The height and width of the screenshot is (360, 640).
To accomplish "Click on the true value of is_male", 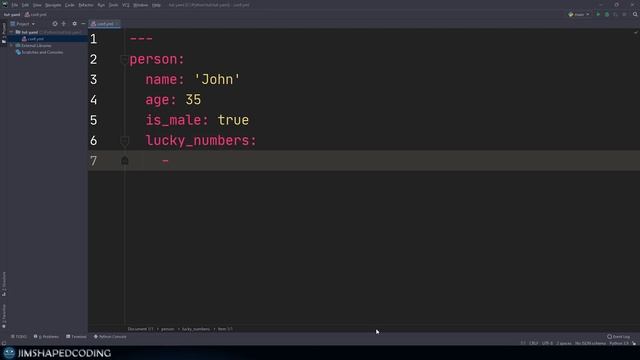I will pyautogui.click(x=233, y=120).
